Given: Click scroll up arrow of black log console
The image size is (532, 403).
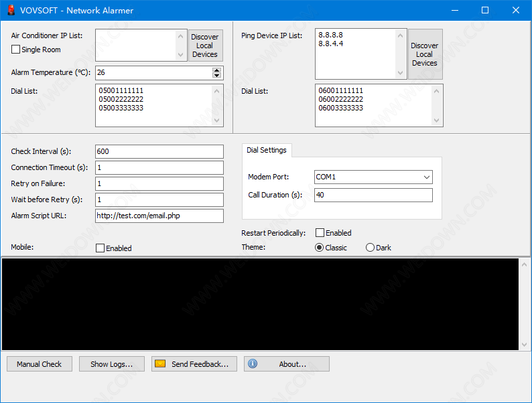Looking at the screenshot, I should point(524,264).
